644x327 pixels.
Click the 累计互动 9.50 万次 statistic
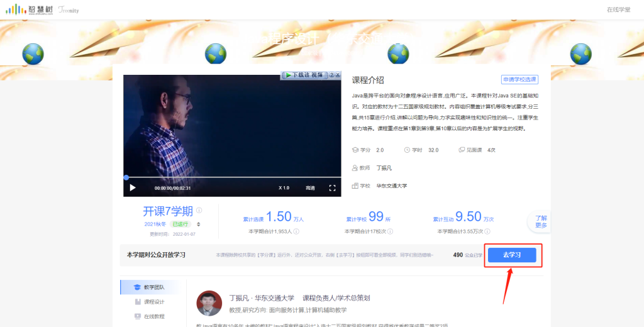pyautogui.click(x=463, y=216)
